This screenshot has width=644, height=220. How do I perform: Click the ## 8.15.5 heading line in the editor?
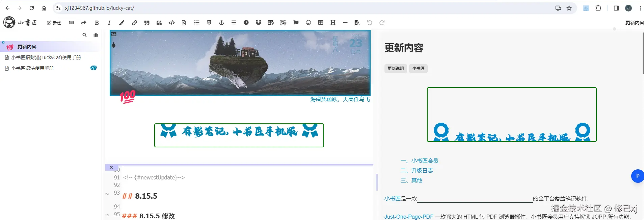139,196
